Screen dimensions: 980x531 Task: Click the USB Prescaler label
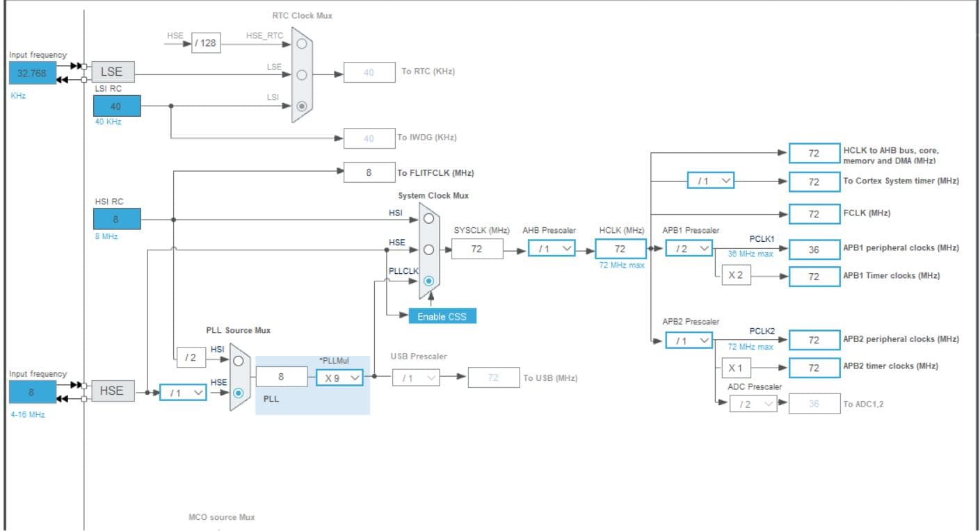tap(419, 357)
